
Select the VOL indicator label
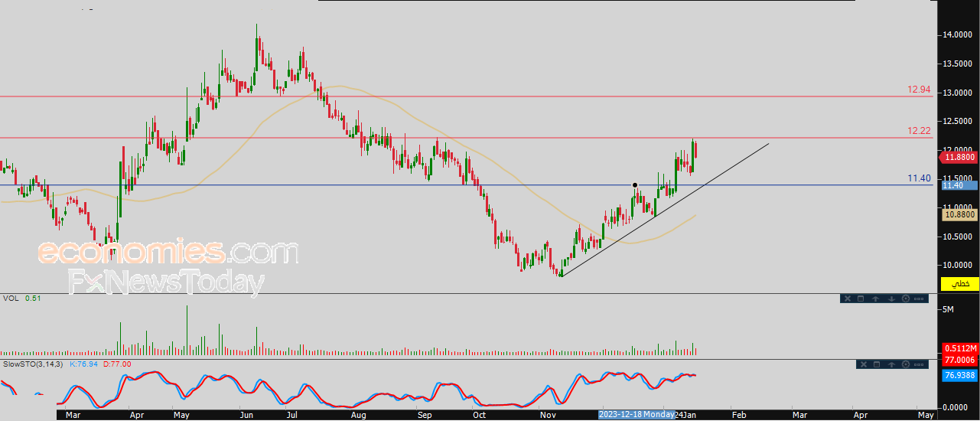[11, 298]
